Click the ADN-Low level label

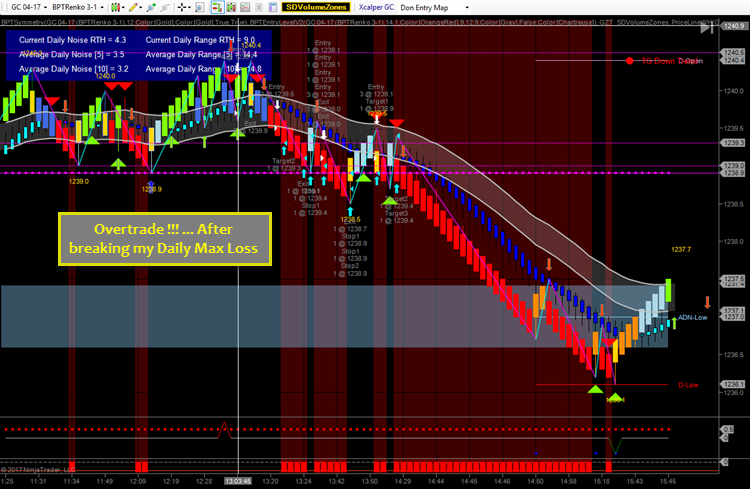pos(692,317)
